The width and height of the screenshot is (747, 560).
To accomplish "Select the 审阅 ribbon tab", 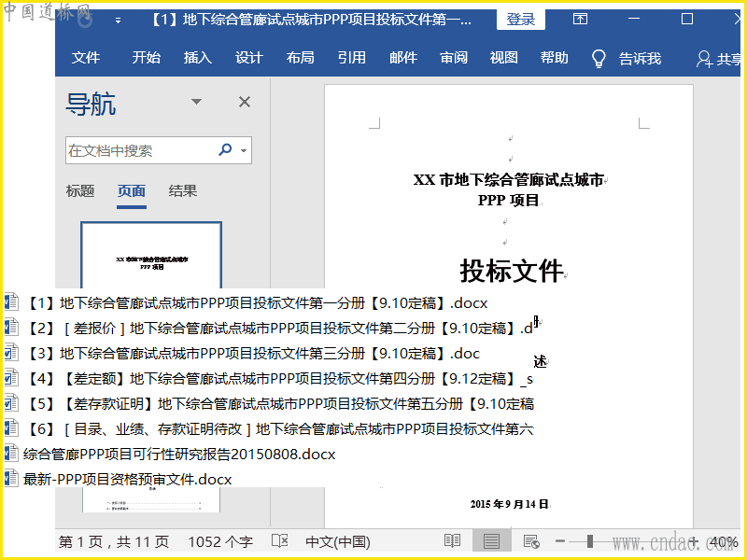I will point(454,58).
